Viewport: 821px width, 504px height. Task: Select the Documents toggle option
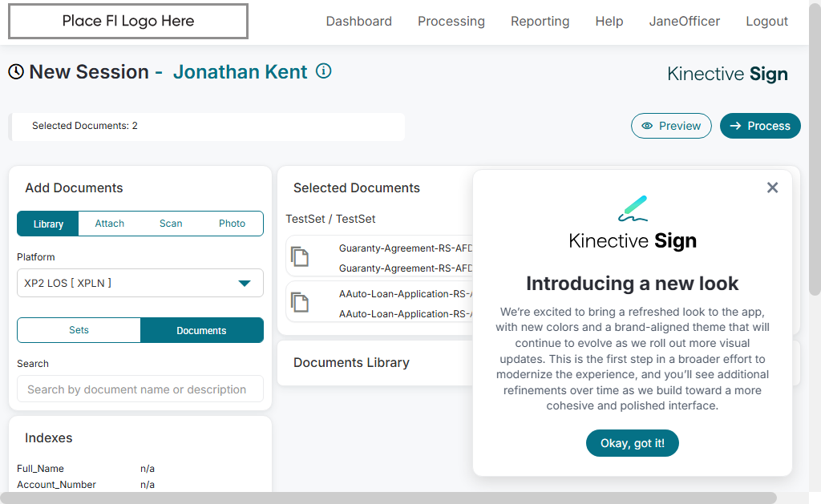click(201, 330)
